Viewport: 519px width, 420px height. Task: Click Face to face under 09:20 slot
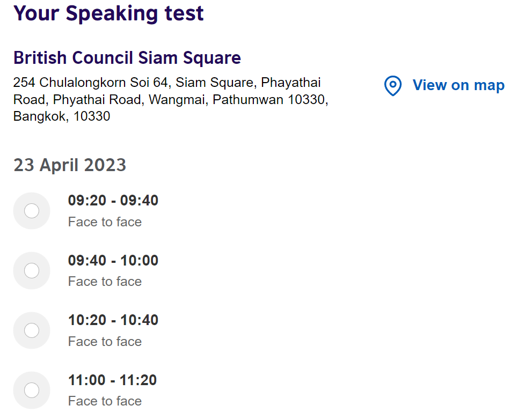click(x=105, y=222)
